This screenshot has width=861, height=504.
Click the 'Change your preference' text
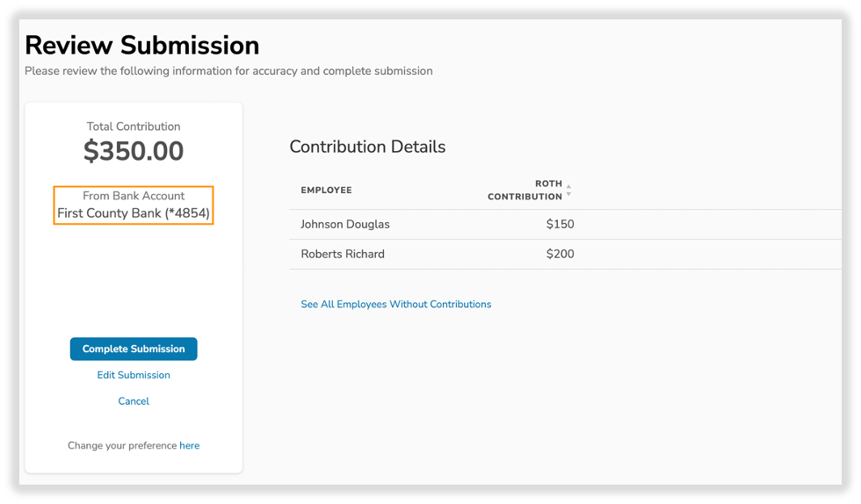click(x=122, y=446)
